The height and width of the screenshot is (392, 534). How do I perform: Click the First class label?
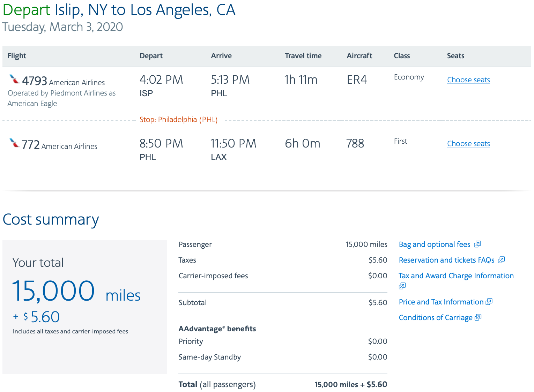pyautogui.click(x=400, y=141)
